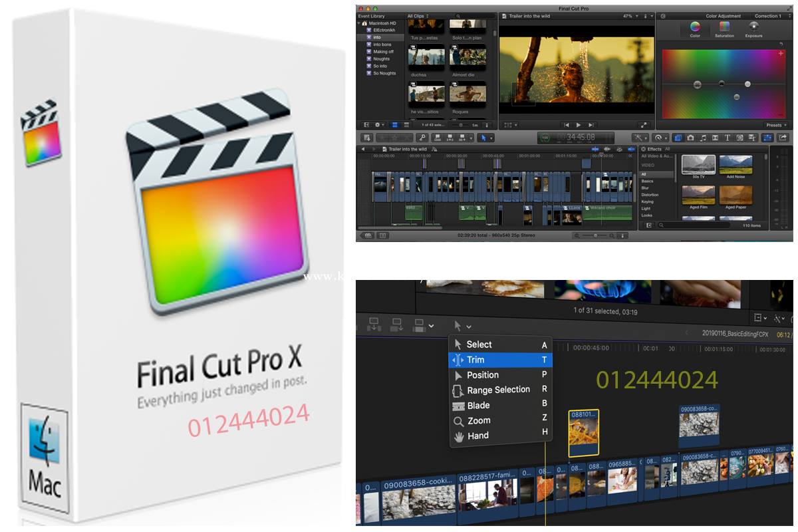
Task: Jump to previous edit in viewer
Action: pos(566,125)
